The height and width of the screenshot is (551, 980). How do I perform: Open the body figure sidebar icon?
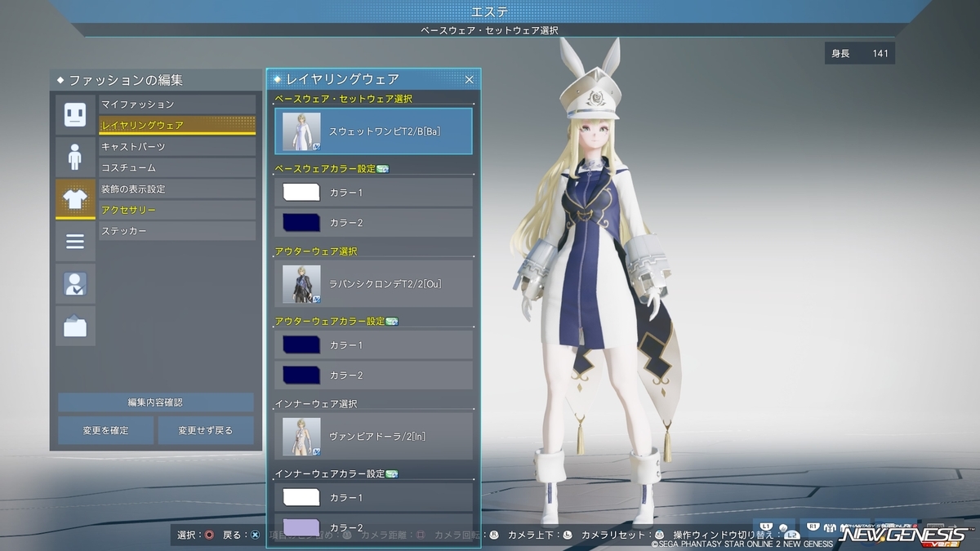75,157
